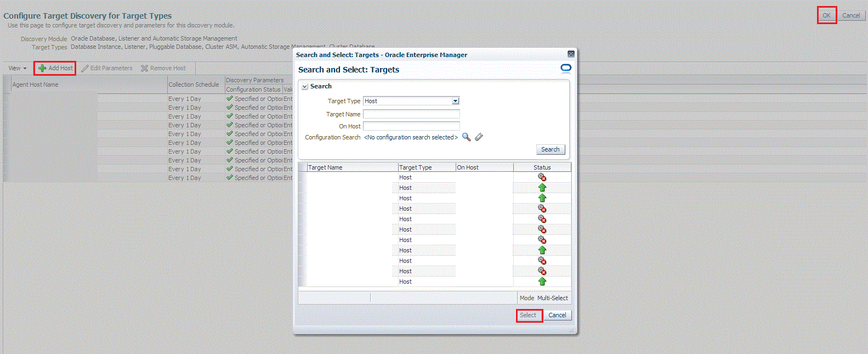Click the Search button in dialog

click(551, 149)
